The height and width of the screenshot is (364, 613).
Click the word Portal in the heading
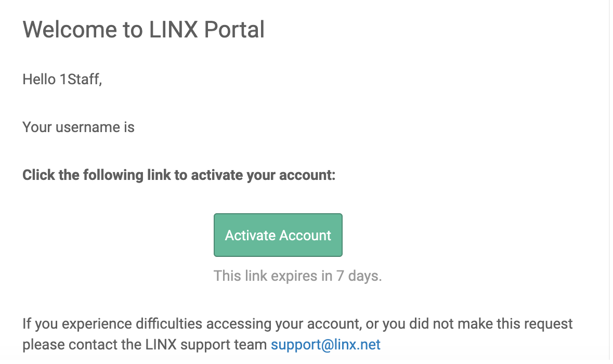click(x=234, y=29)
